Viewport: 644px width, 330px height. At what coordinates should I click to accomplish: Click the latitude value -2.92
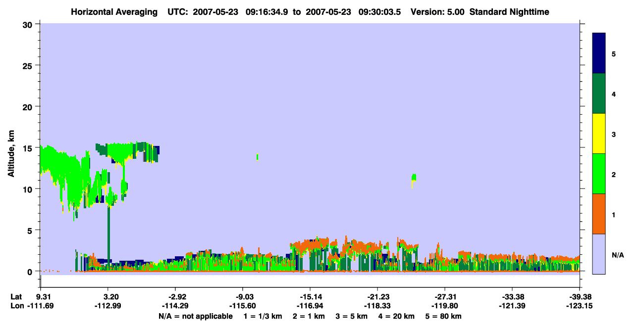click(x=176, y=297)
